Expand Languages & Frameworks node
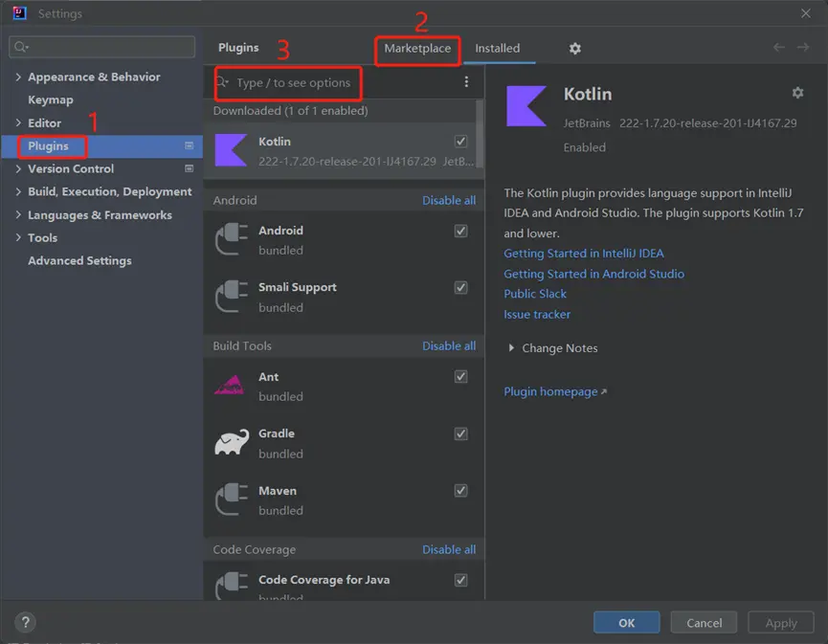 18,215
